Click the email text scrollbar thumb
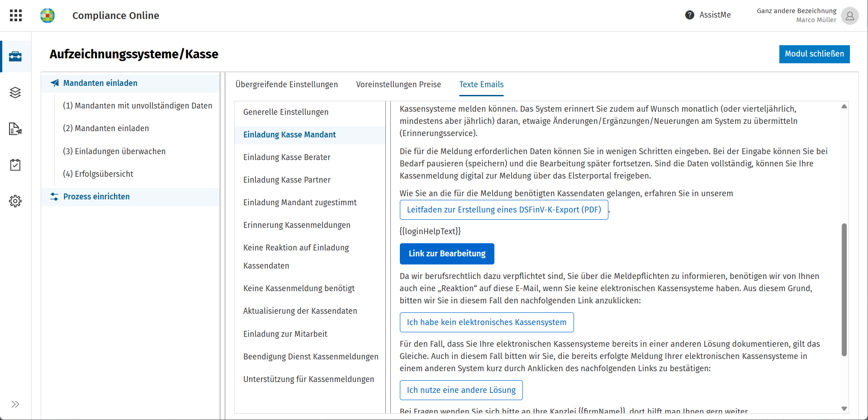 click(844, 289)
